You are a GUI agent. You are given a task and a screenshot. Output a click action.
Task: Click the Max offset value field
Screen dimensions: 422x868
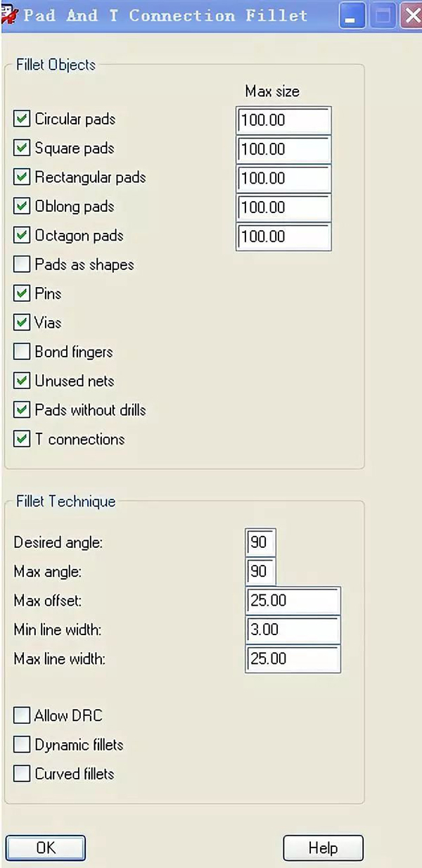(292, 601)
